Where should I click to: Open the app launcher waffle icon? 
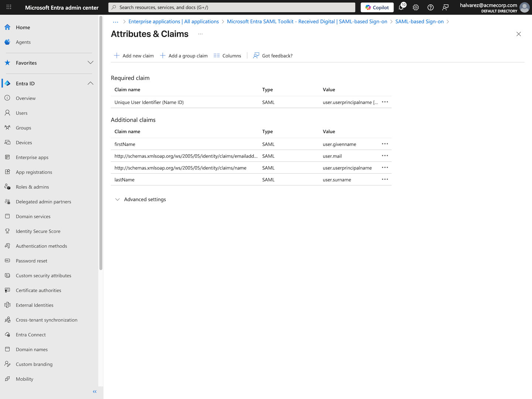[9, 7]
